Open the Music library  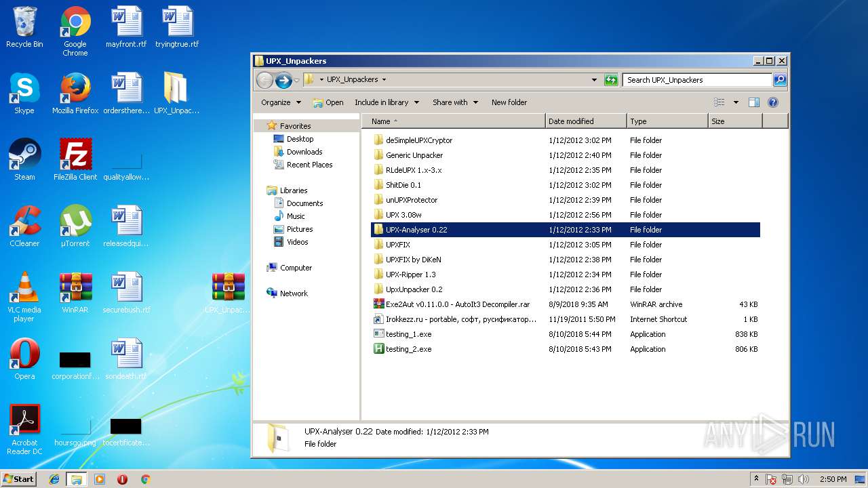tap(296, 216)
